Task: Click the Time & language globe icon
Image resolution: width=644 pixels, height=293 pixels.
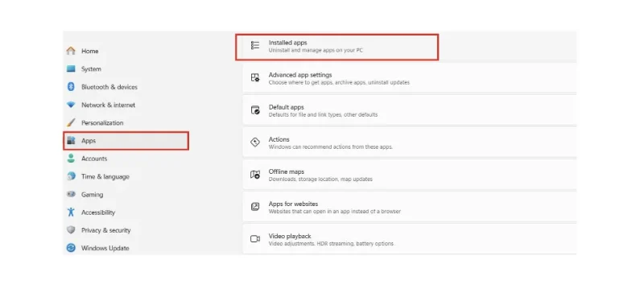Action: click(71, 176)
